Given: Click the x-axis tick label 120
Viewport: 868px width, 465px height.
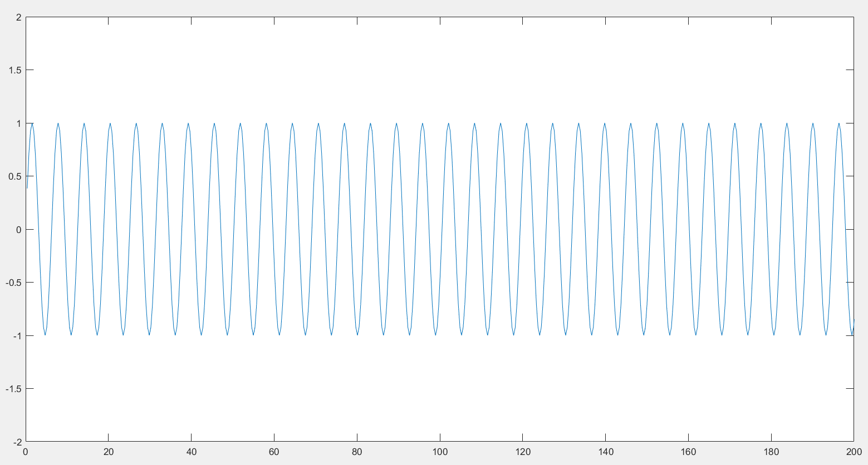Looking at the screenshot, I should point(522,452).
